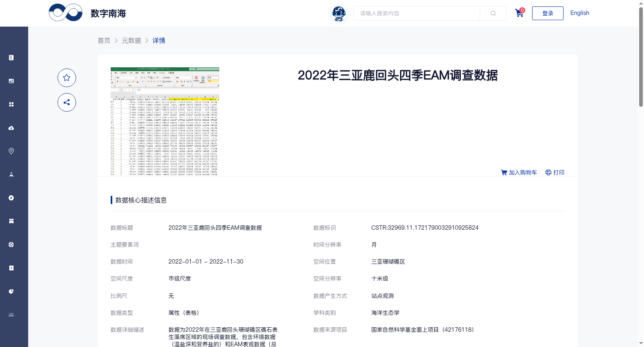Add the dataset with 加入购物车
Image resolution: width=644 pixels, height=347 pixels.
tap(519, 172)
